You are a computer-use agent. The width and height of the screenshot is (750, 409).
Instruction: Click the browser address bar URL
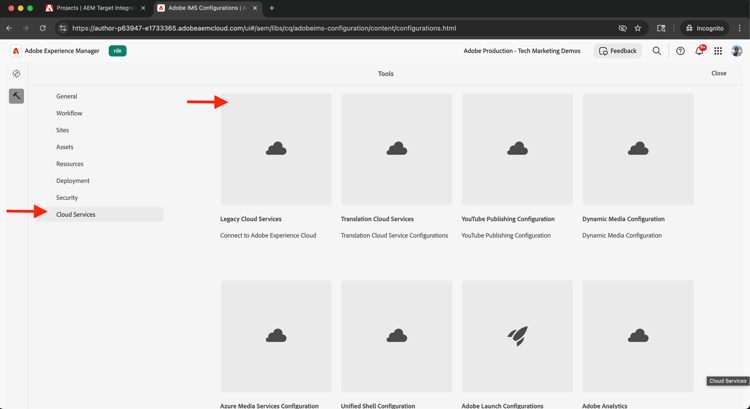tap(264, 28)
